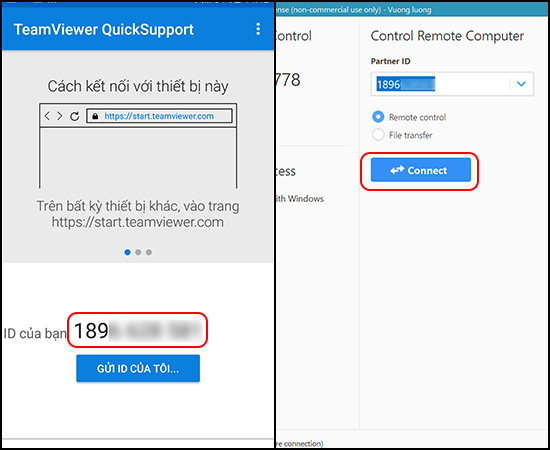Open the start.teamviewer.com address link
This screenshot has width=550, height=450.
click(159, 116)
